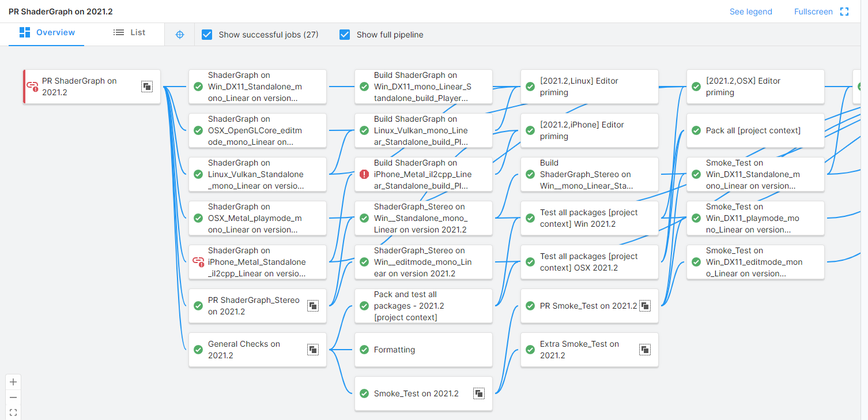Click success icon on [2021.2,OSX] Editor priming

(x=696, y=87)
